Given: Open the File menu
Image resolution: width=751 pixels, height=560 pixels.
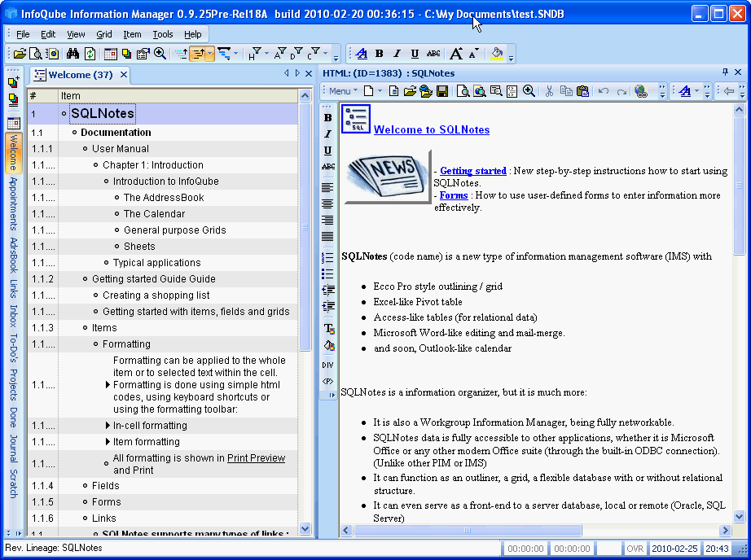Looking at the screenshot, I should tap(23, 34).
